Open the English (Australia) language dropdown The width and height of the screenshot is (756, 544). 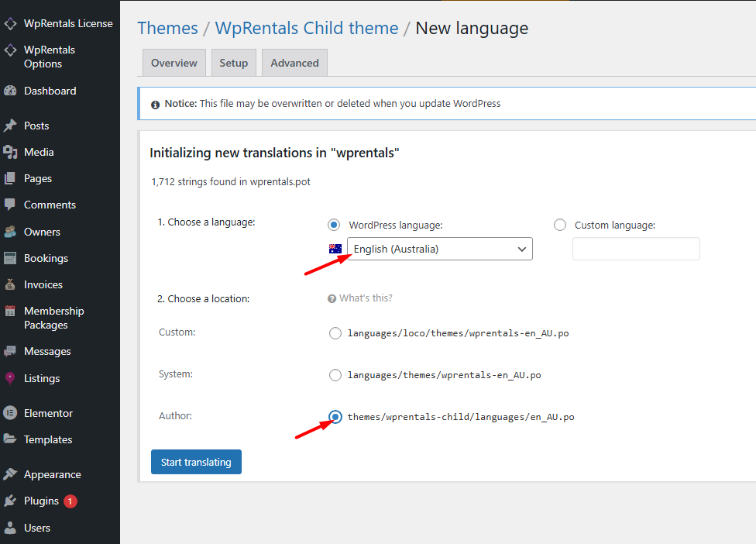(439, 249)
